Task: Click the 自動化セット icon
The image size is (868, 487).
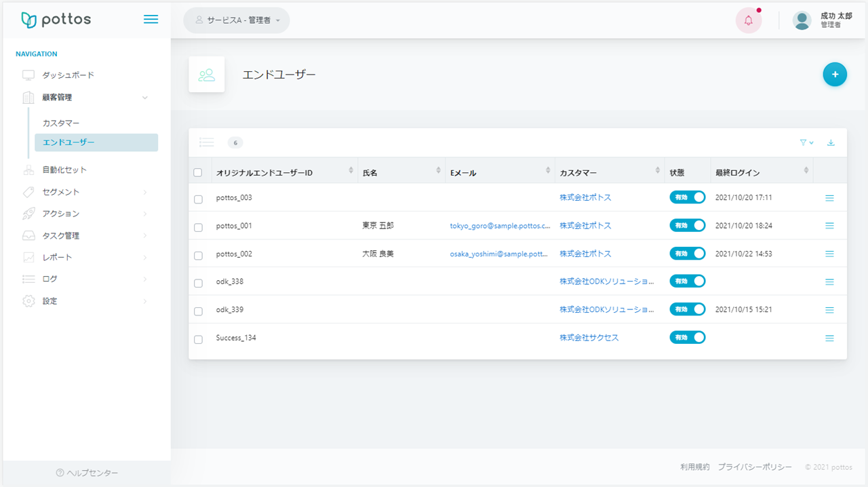Action: [28, 170]
